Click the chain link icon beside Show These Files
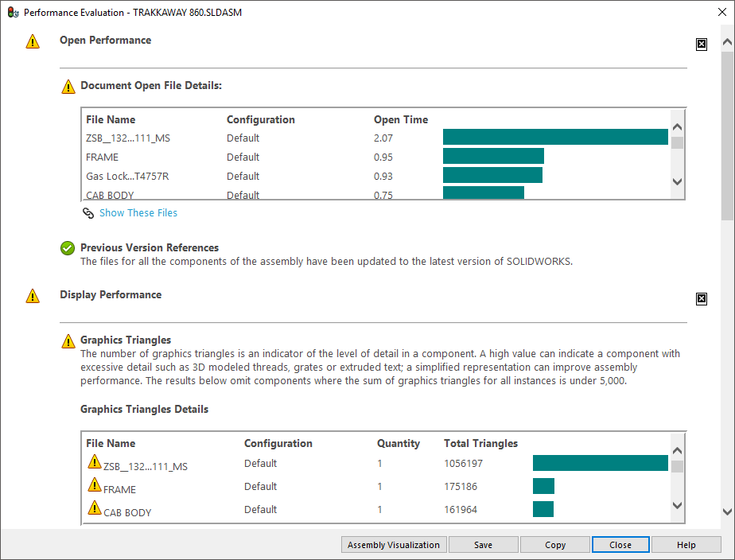735x560 pixels. [88, 213]
